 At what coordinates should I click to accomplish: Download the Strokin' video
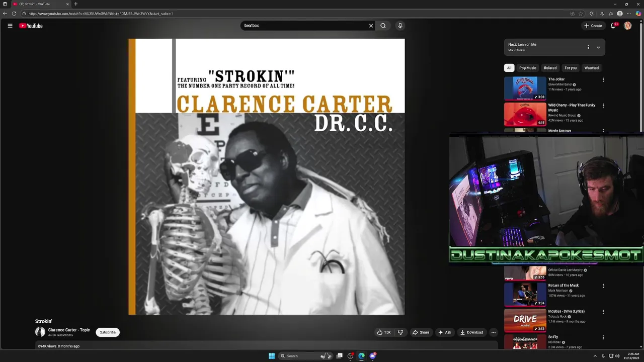tap(471, 332)
